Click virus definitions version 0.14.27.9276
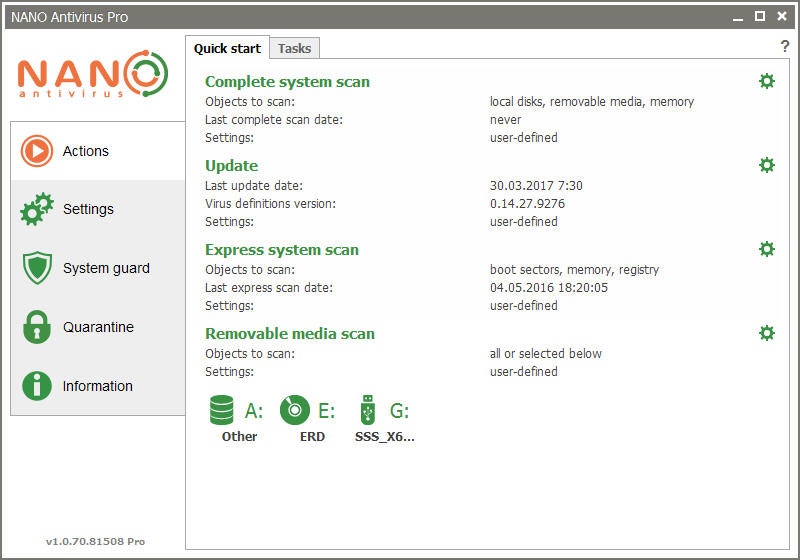This screenshot has height=560, width=800. click(x=527, y=203)
